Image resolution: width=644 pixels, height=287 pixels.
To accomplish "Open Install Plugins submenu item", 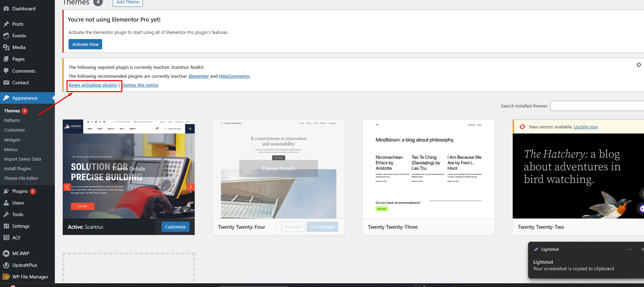I will tap(17, 169).
